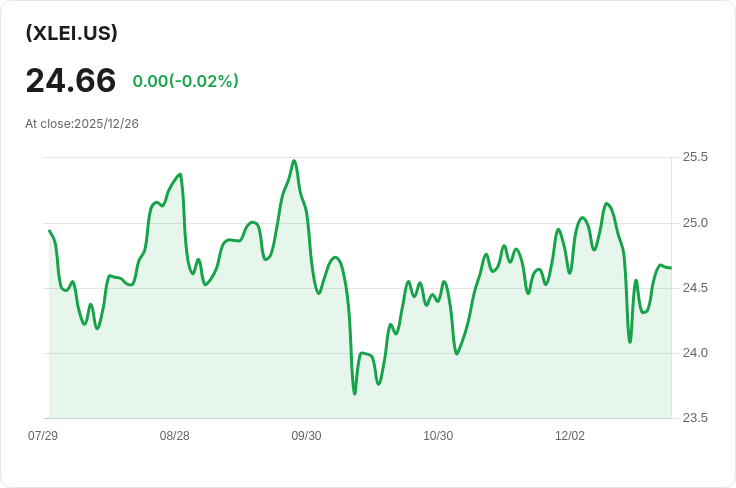Click the 23.5 price axis label

coord(695,418)
